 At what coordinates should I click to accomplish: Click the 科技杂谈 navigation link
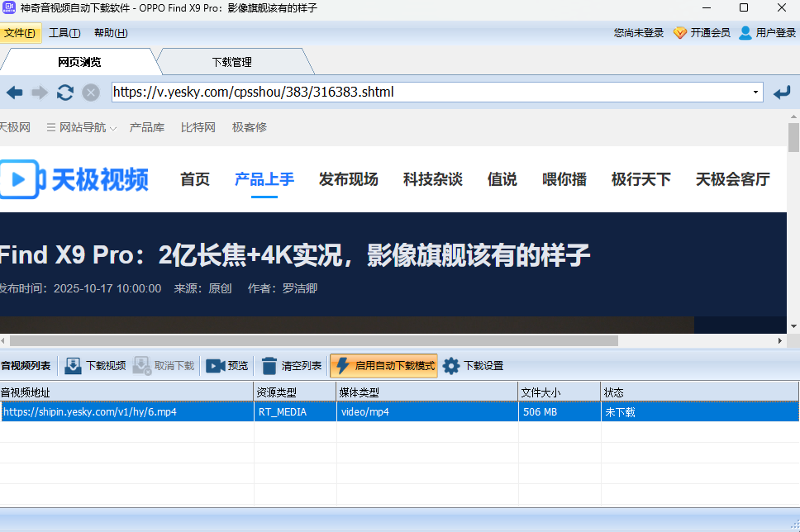432,179
